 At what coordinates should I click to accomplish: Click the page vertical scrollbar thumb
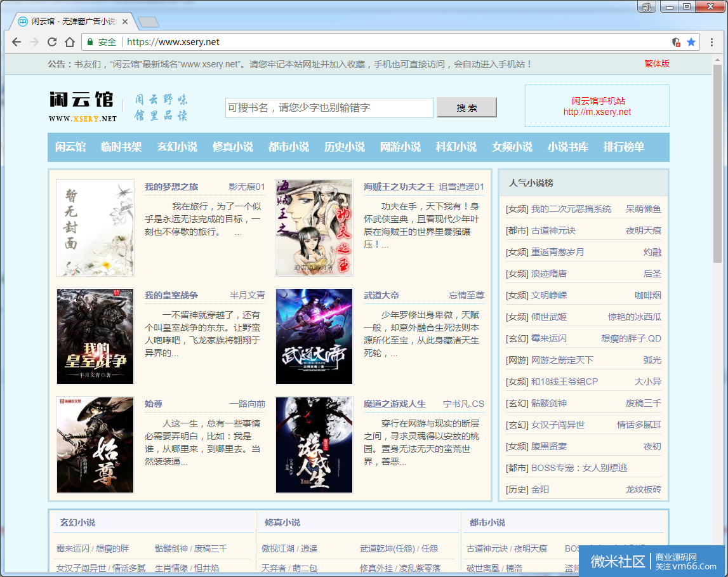(717, 163)
